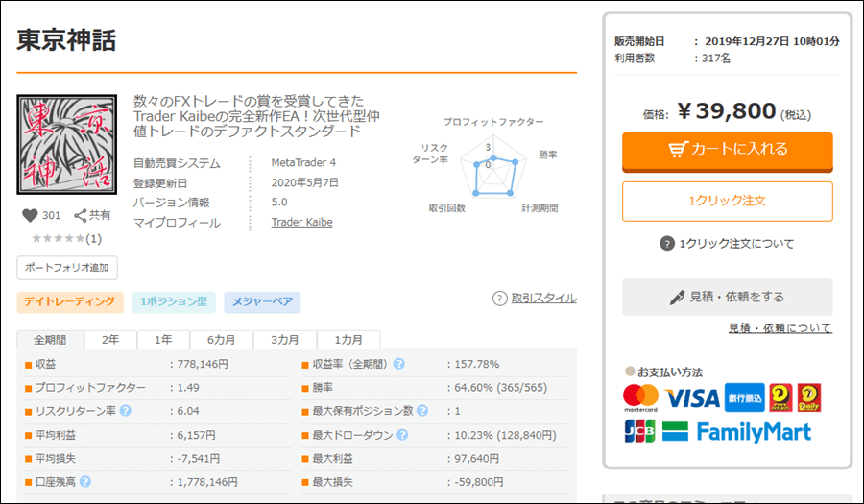864x504 pixels.
Task: Click help icon next to 収益率（全期間）
Action: tap(398, 364)
